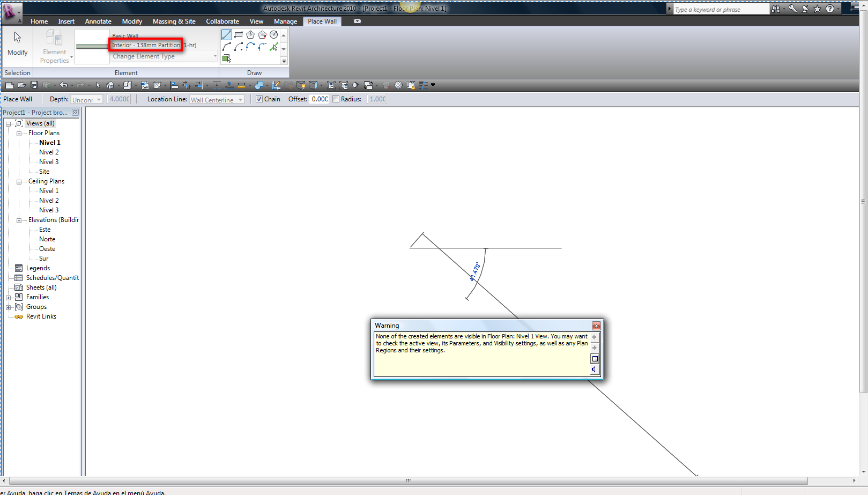
Task: Click the expand dialog icon in Warning
Action: point(595,359)
